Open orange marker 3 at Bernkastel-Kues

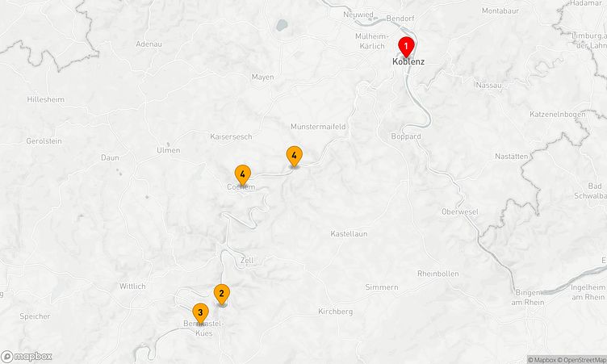200,313
